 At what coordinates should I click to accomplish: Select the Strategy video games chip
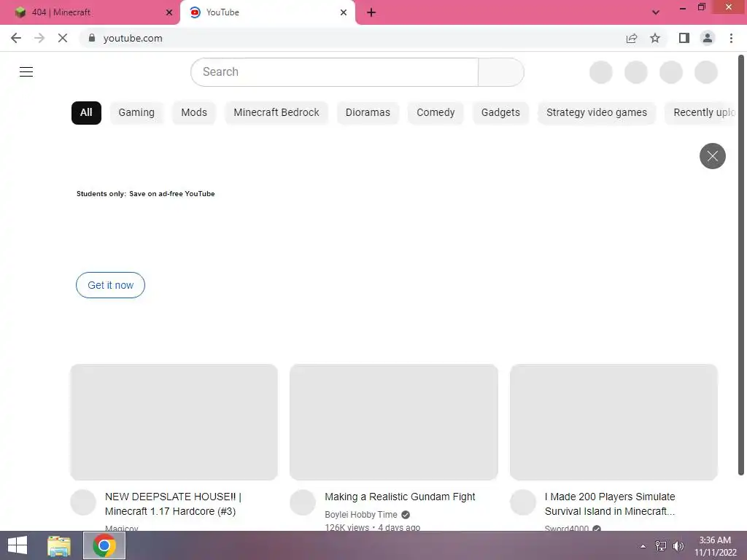(x=597, y=113)
